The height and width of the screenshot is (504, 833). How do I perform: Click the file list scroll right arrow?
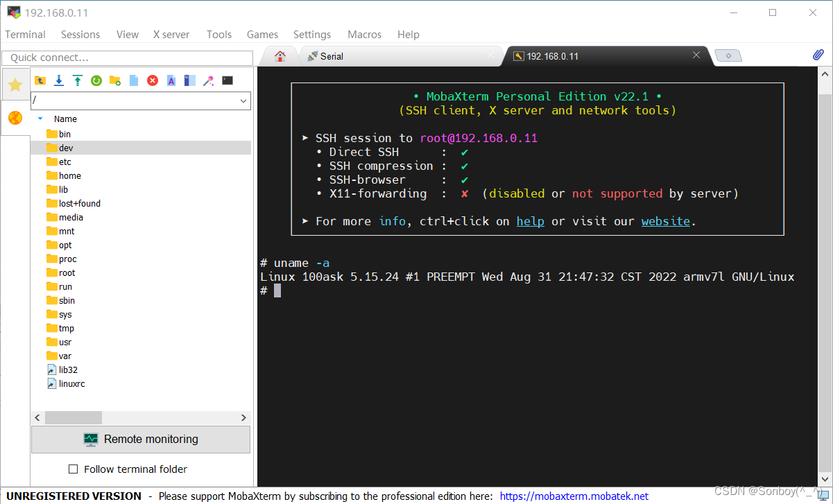point(243,418)
